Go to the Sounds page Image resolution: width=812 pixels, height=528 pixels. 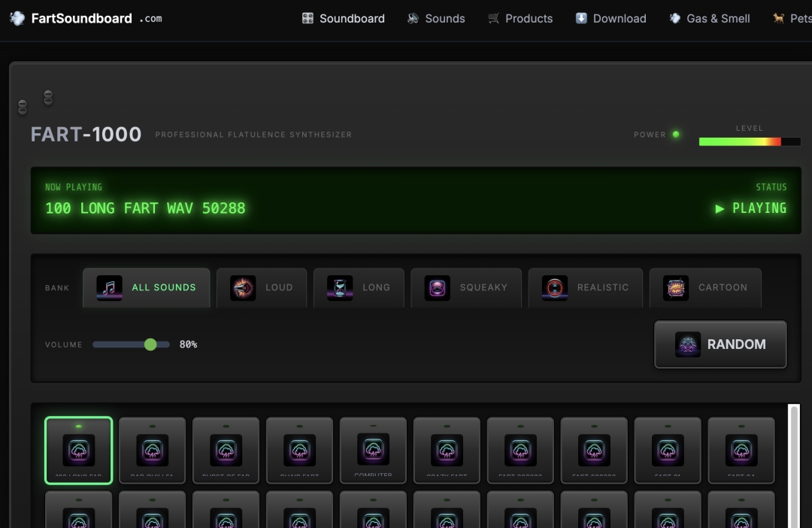[436, 19]
